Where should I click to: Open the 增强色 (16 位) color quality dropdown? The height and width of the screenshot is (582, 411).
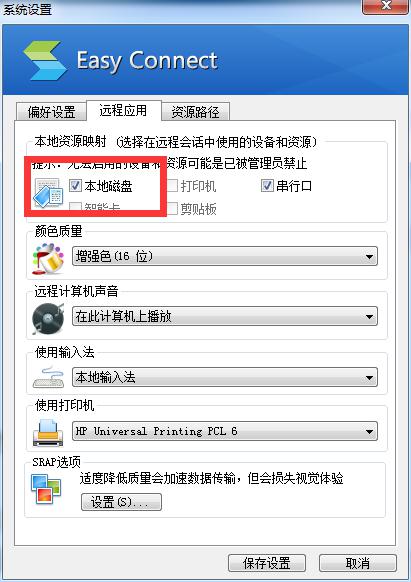(x=225, y=256)
